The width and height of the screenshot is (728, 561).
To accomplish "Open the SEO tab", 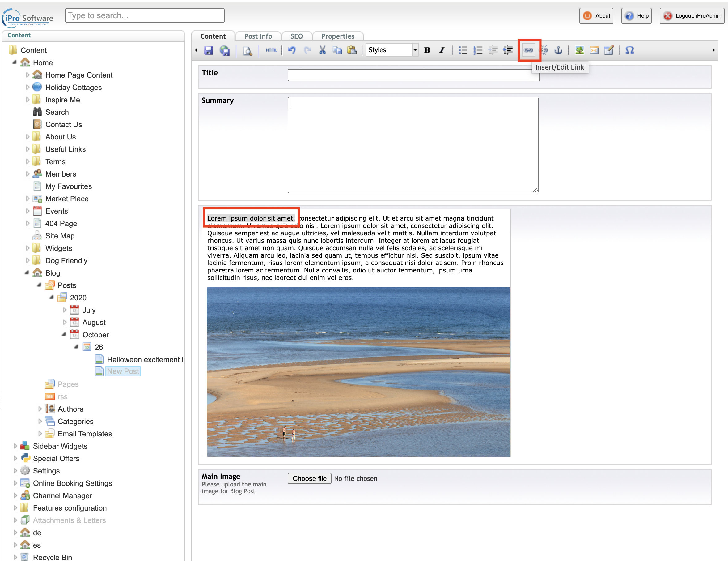I will [x=296, y=36].
